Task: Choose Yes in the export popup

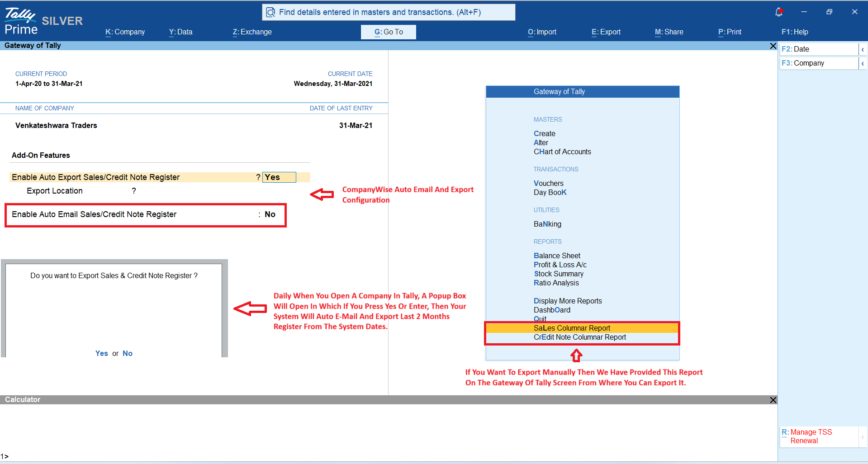Action: click(x=102, y=353)
